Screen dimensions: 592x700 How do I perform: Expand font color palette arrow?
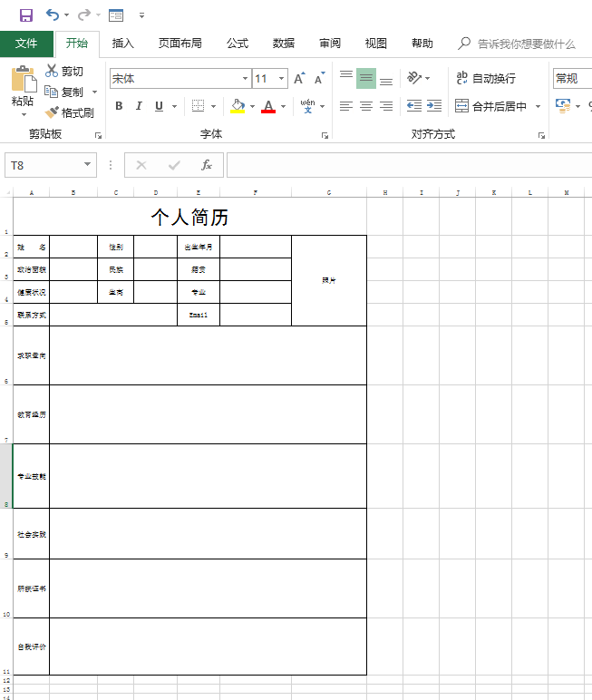284,106
